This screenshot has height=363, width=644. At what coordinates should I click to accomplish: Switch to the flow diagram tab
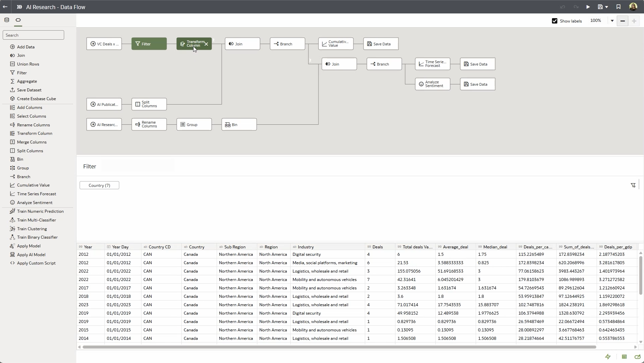(18, 20)
